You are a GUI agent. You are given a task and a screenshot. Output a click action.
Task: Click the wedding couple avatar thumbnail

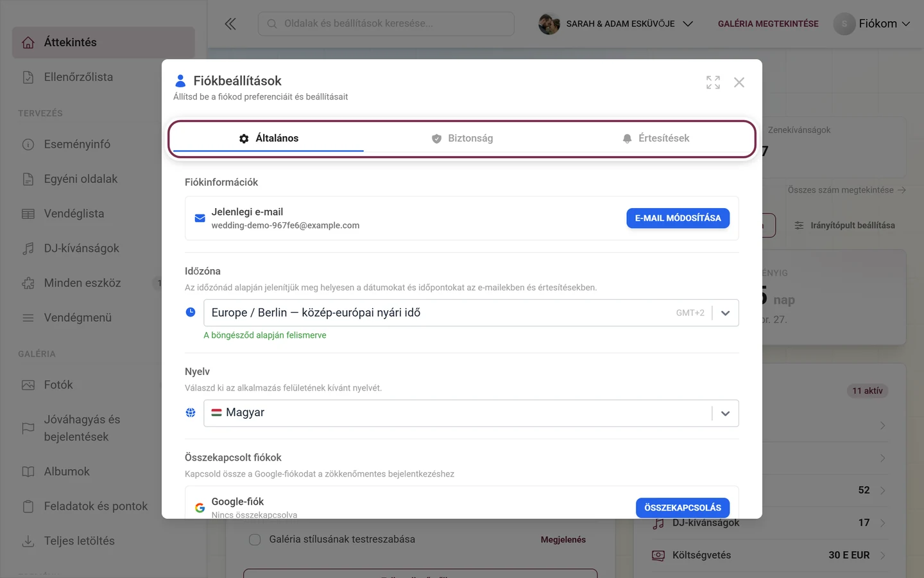(x=549, y=24)
